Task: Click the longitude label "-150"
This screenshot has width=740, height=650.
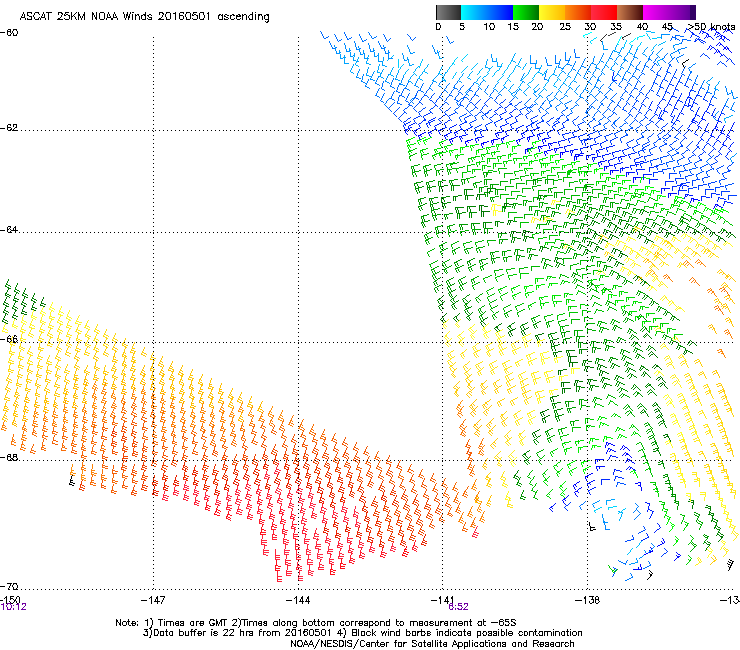Action: 10,599
